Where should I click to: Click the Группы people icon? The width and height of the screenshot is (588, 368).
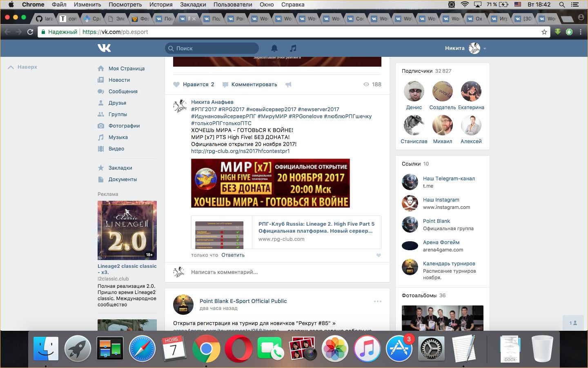[x=101, y=114]
